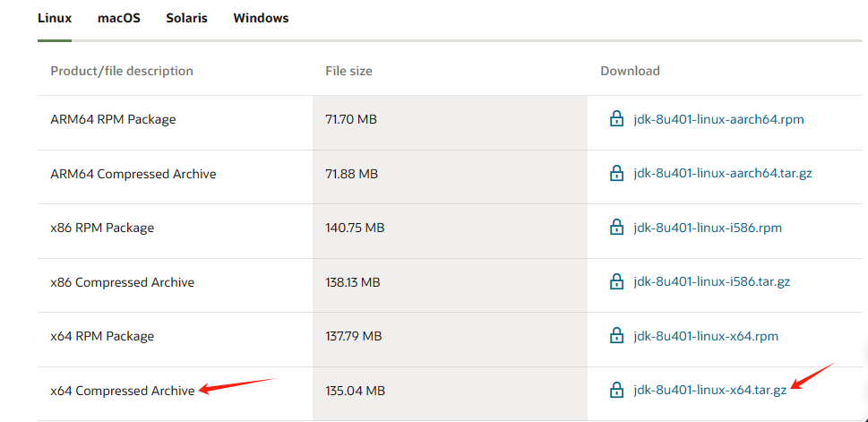Image resolution: width=868 pixels, height=422 pixels.
Task: Download jdk-8u401-linux-i586.tar.gz
Action: pos(712,282)
